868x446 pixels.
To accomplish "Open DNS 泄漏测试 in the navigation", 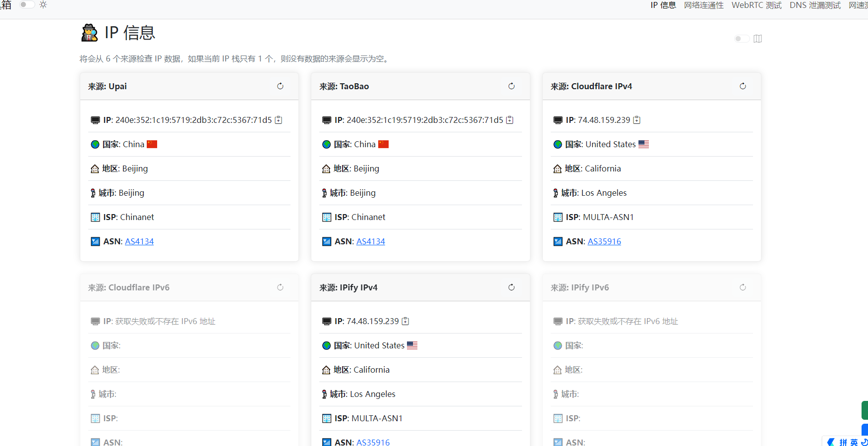I will pos(815,5).
